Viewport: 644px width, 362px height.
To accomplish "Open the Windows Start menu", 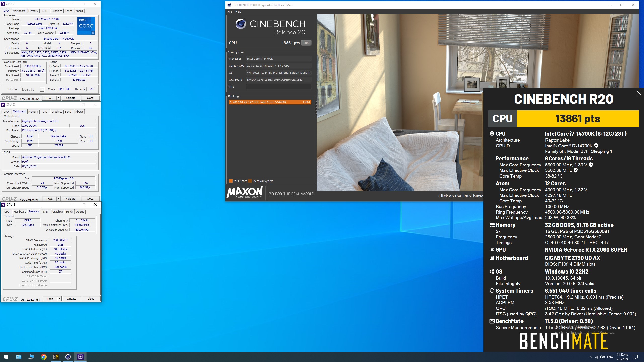I will click(6, 357).
